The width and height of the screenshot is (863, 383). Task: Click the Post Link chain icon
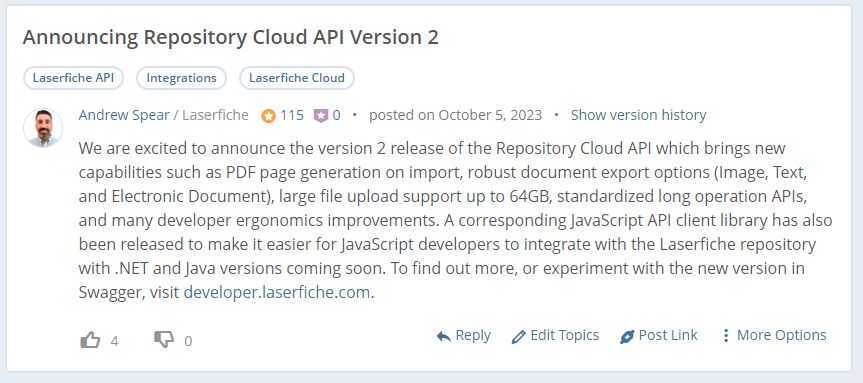click(x=627, y=336)
